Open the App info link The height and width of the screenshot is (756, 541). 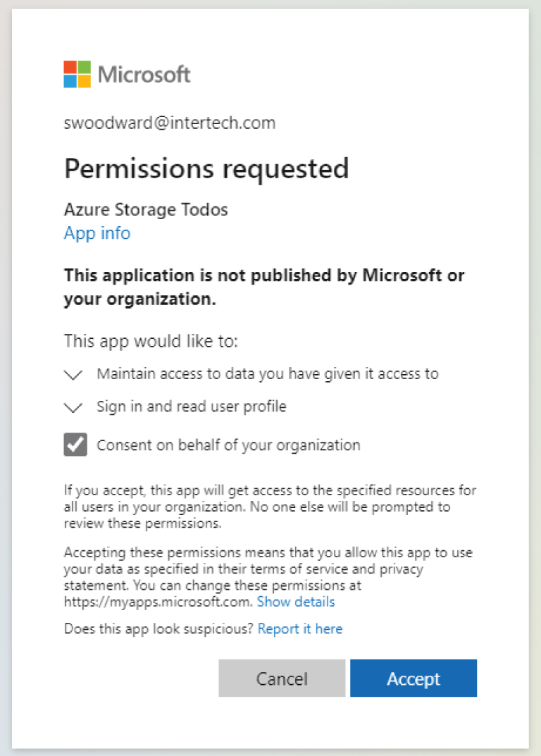click(x=97, y=233)
